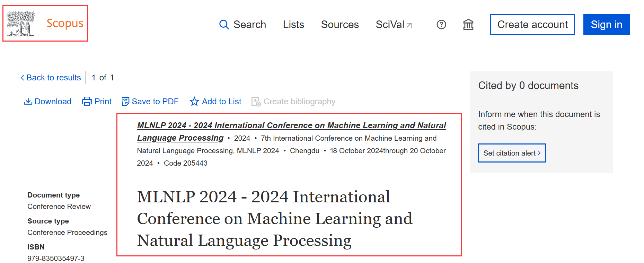Click the Set citation alert button
The width and height of the screenshot is (644, 263).
point(512,153)
